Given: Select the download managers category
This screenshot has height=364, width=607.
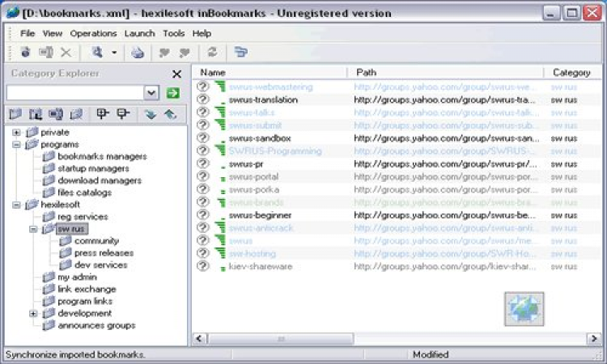Looking at the screenshot, I should click(100, 180).
